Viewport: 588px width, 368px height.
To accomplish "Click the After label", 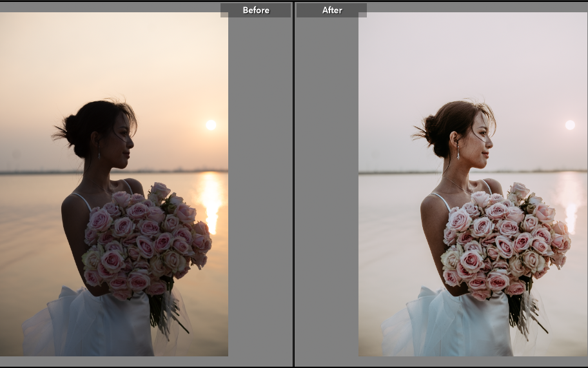I will point(331,10).
